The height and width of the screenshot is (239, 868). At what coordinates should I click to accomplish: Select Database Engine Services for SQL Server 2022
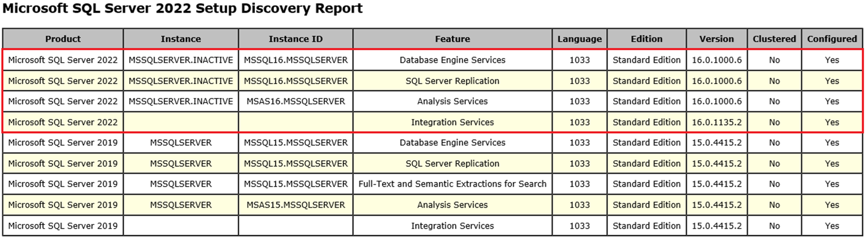tap(453, 60)
